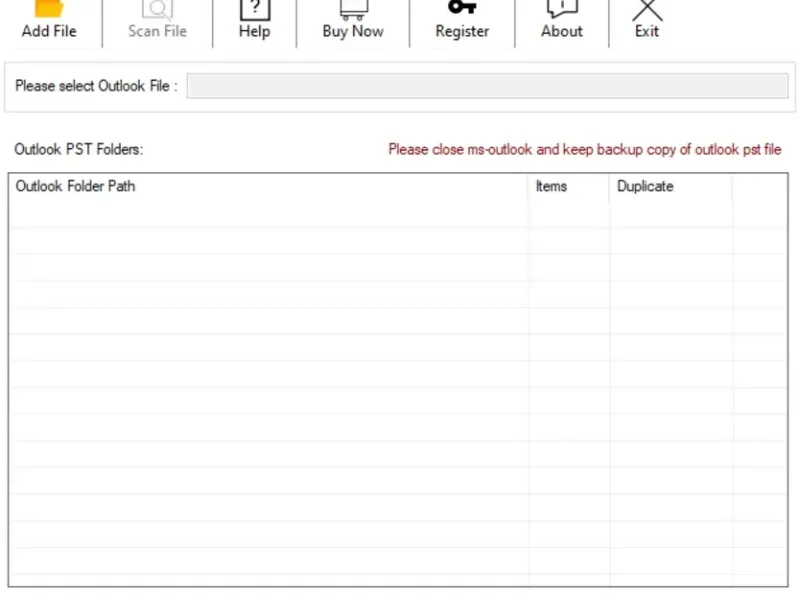Click the Add File folder icon
This screenshot has width=800, height=600.
click(x=49, y=9)
